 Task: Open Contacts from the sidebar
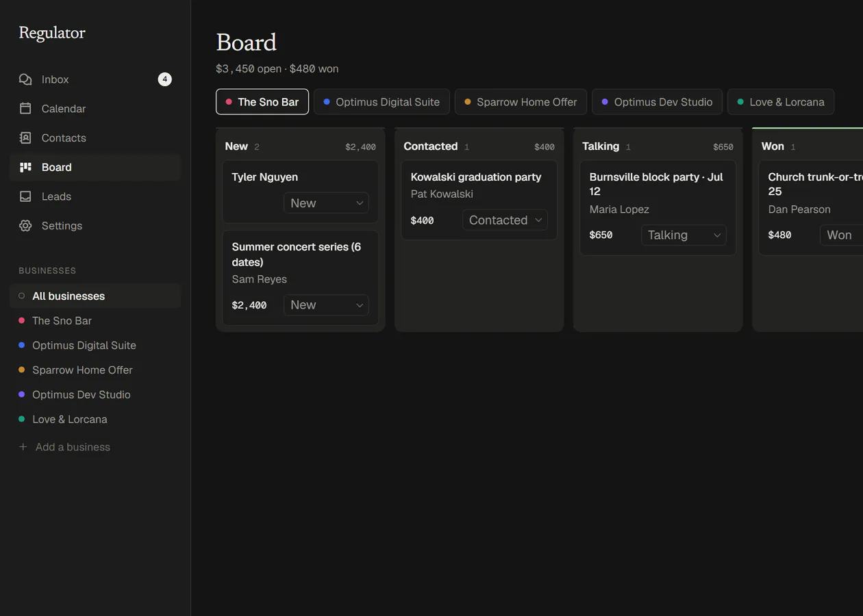tap(95, 138)
